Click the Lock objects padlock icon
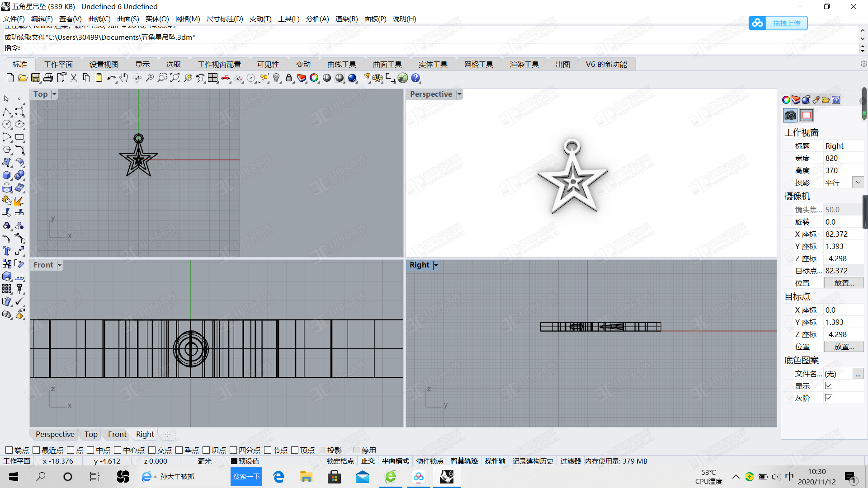 pos(289,78)
